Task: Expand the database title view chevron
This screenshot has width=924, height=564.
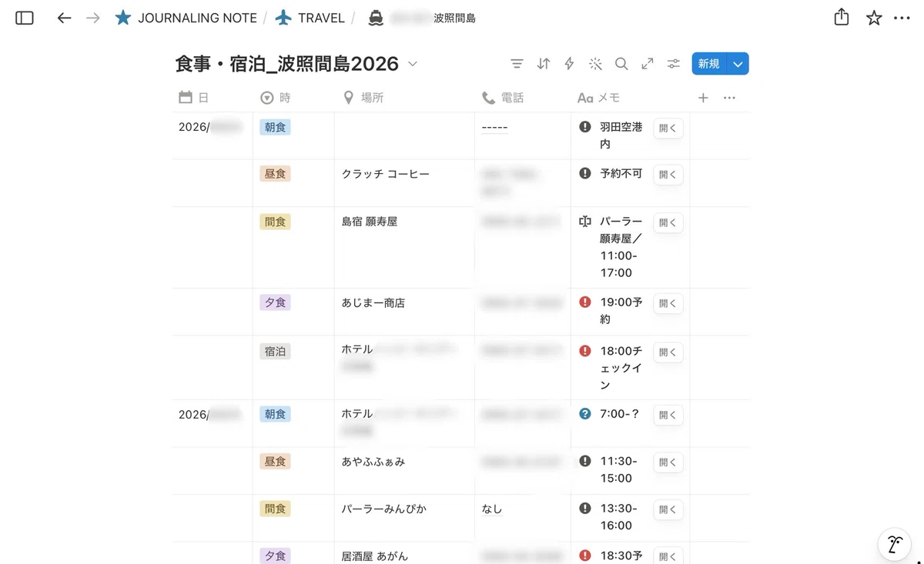Action: [413, 64]
